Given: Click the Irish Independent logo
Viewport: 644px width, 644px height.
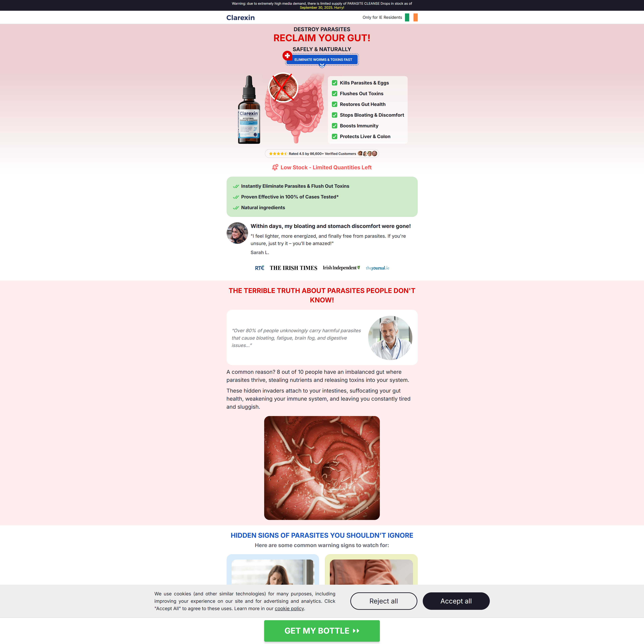Looking at the screenshot, I should click(341, 268).
